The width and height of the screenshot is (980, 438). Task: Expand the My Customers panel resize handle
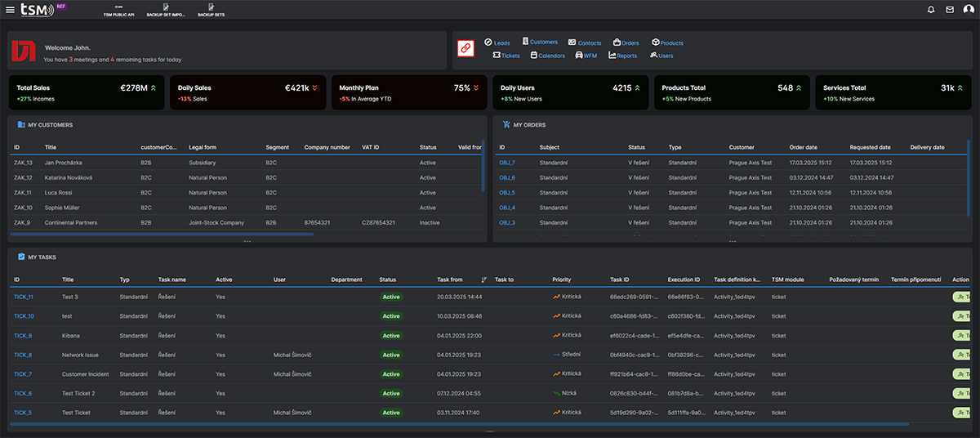tap(247, 242)
